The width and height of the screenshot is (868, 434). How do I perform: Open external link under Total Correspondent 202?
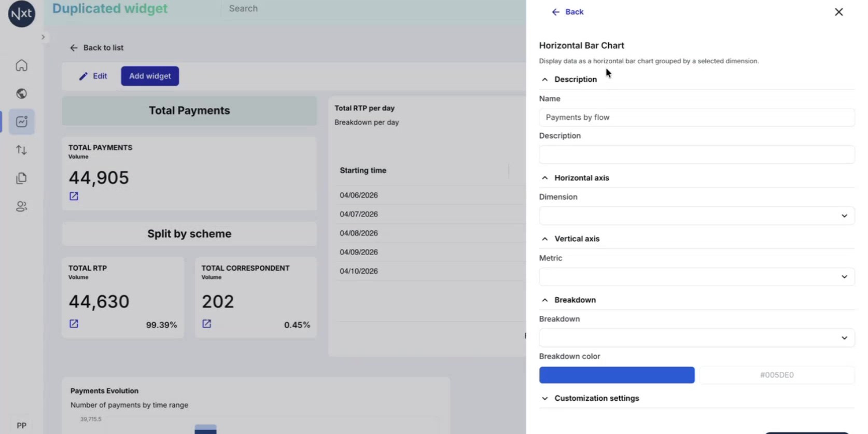tap(206, 324)
